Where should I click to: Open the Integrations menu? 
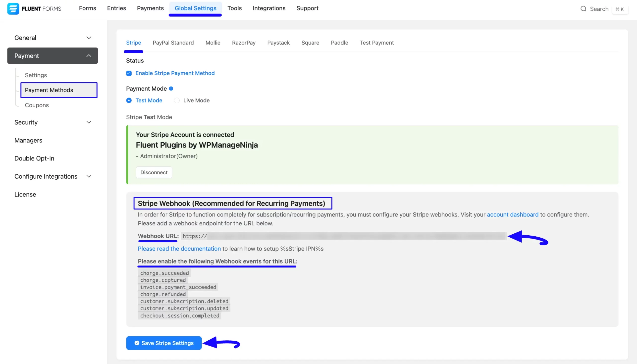click(x=269, y=8)
